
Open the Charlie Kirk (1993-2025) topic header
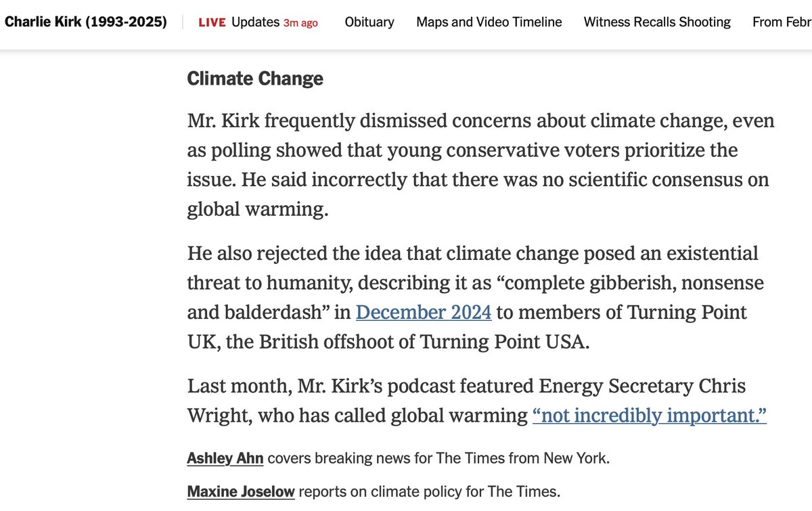tap(86, 22)
